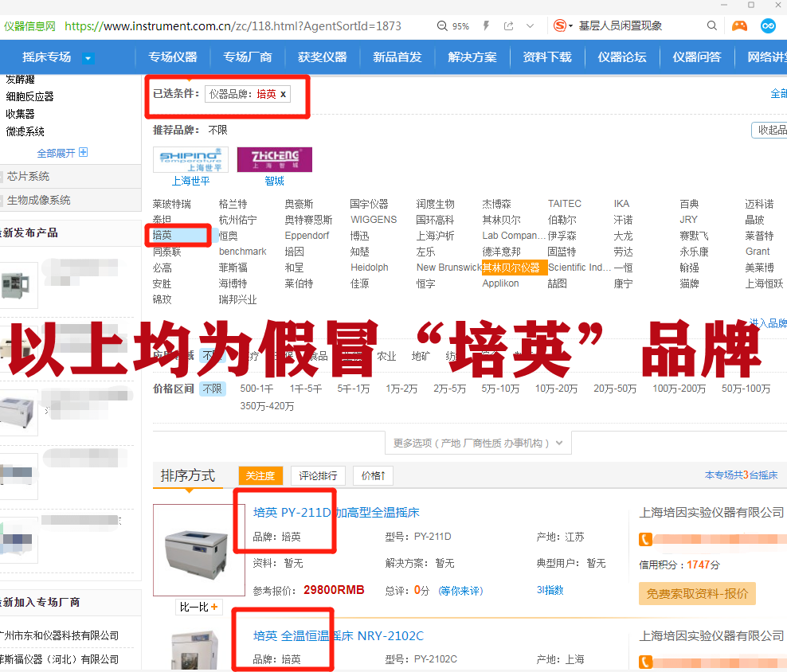Viewport: 787px width, 672px height.
Task: Filter price 350万-420万
Action: [x=267, y=405]
